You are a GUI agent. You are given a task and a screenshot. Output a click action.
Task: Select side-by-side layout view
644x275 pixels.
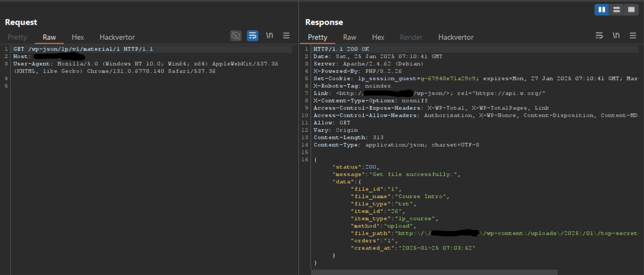(602, 9)
